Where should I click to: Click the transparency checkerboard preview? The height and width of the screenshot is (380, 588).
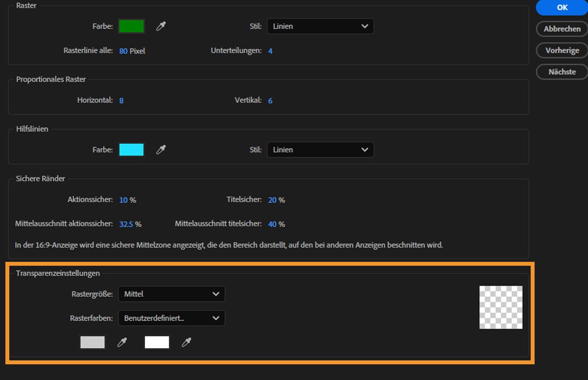[501, 307]
